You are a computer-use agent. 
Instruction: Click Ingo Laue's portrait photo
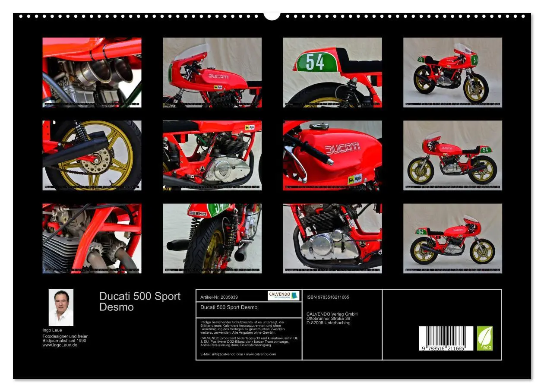click(61, 307)
